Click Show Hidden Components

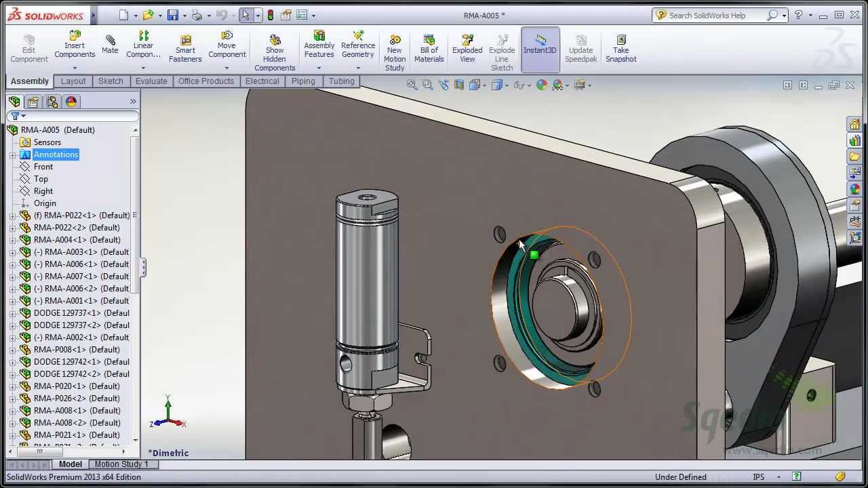275,53
